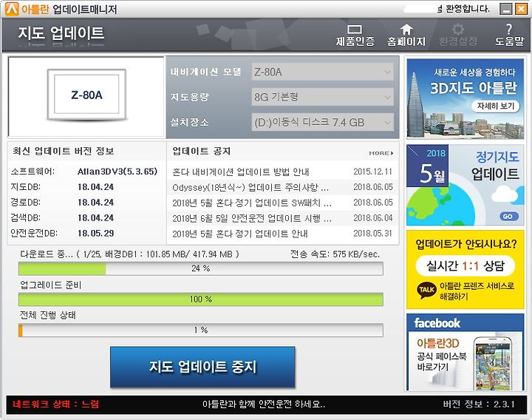Click 지도 업데이트 page title

coord(61,33)
